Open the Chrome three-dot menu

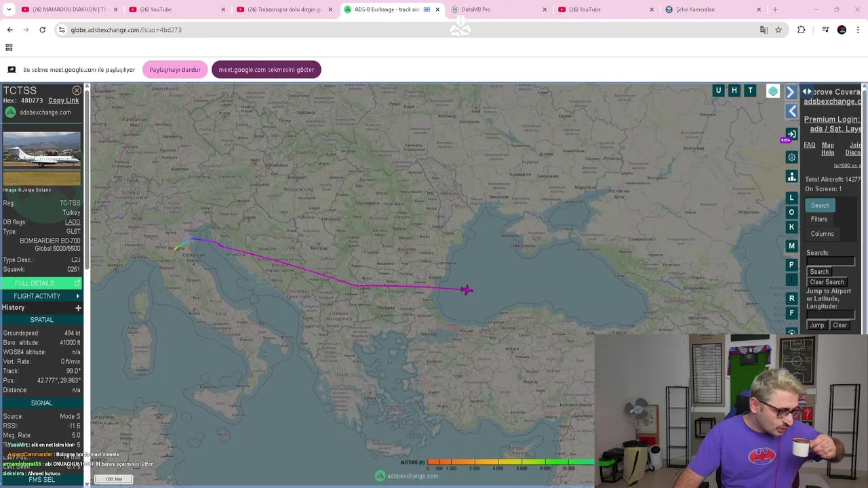pyautogui.click(x=859, y=30)
